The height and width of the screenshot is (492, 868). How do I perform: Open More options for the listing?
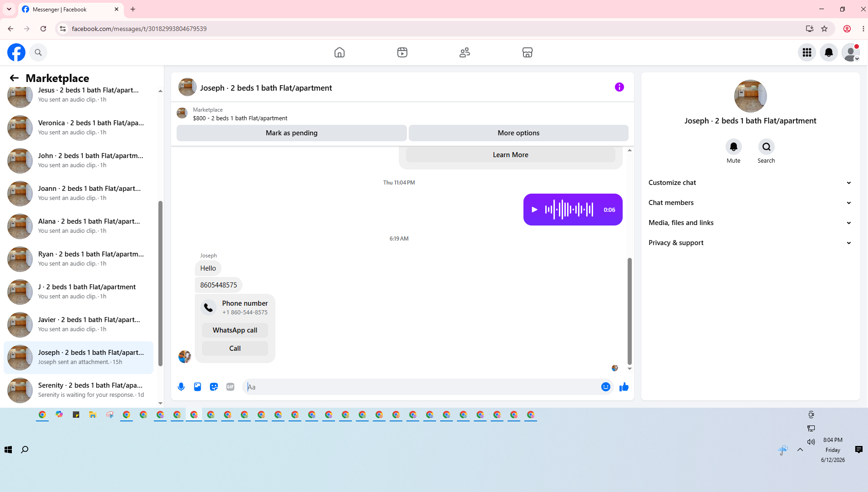(x=518, y=133)
